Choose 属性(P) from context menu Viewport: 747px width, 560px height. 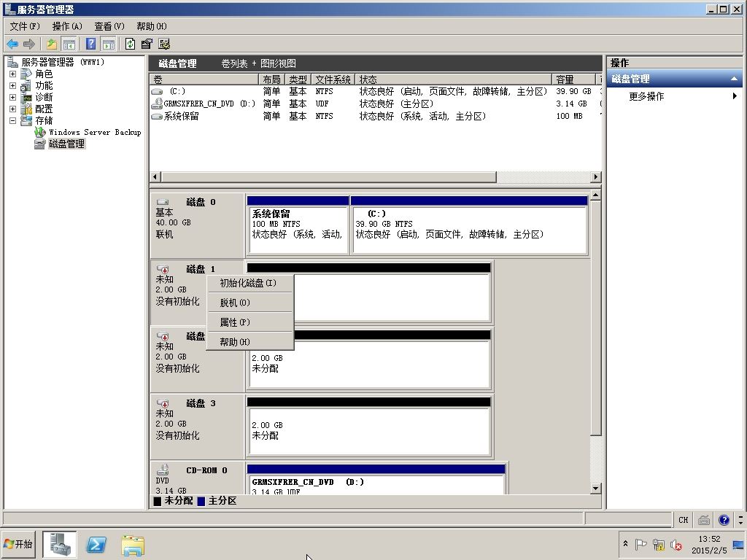tap(250, 322)
